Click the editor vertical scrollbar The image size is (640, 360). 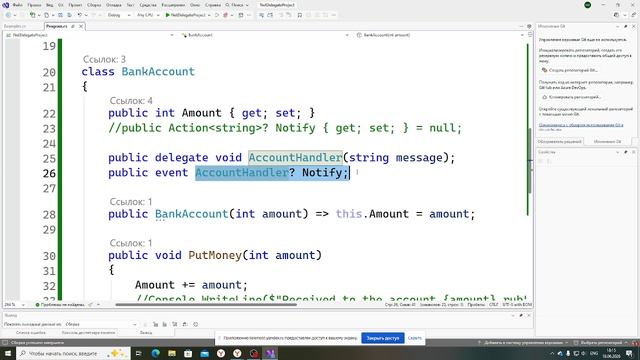pyautogui.click(x=530, y=161)
